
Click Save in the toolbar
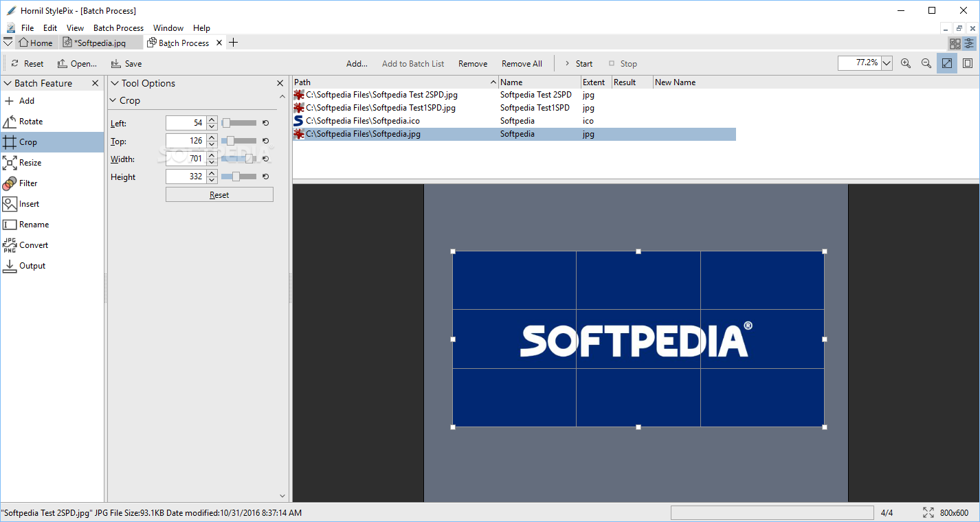point(126,63)
